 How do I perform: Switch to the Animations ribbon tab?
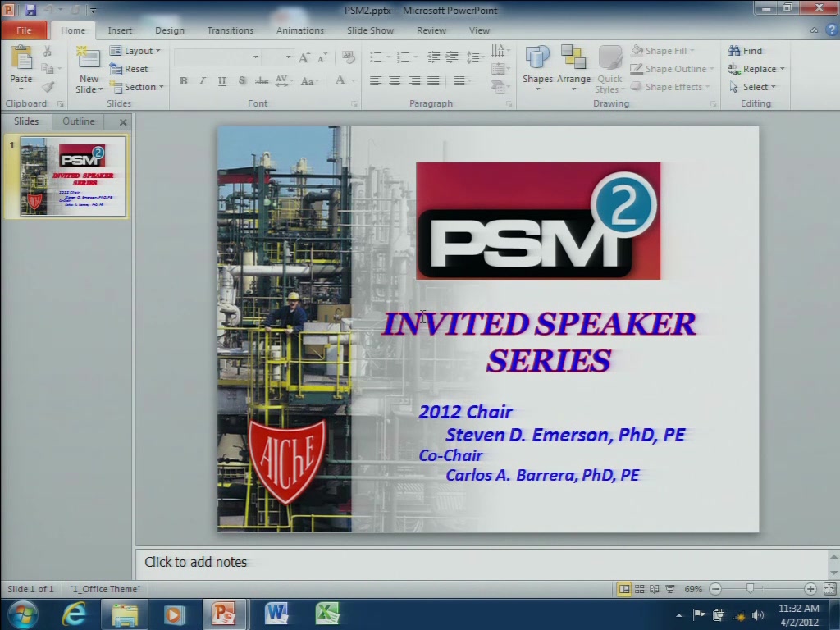coord(300,30)
